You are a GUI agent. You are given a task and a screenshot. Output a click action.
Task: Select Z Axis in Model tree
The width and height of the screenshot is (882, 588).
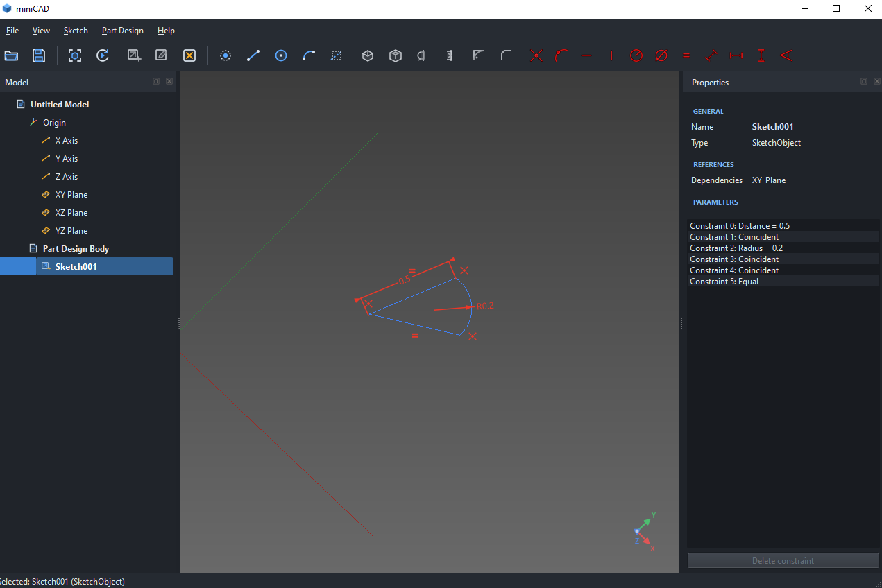coord(67,177)
